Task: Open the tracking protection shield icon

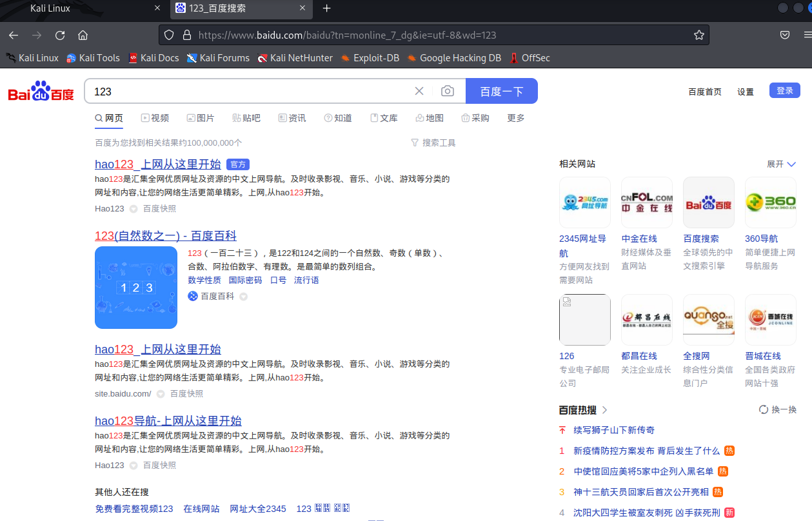Action: (168, 35)
